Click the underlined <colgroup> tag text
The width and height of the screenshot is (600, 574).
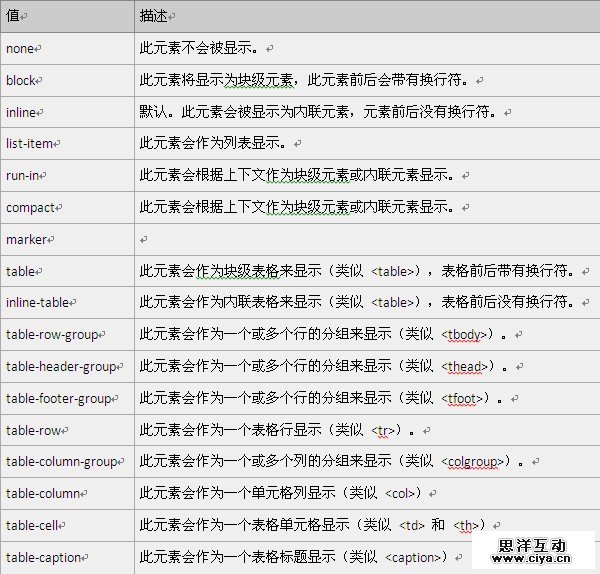(472, 462)
